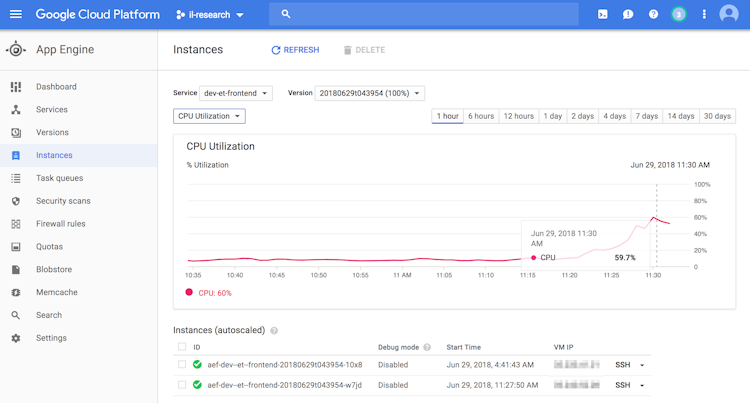
Task: Click green status check for instance w7jd
Action: click(197, 384)
